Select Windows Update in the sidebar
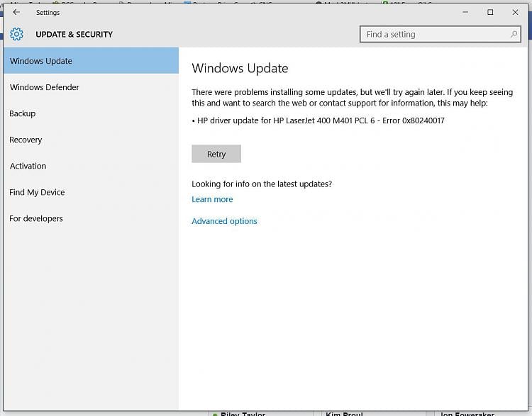 (x=91, y=61)
